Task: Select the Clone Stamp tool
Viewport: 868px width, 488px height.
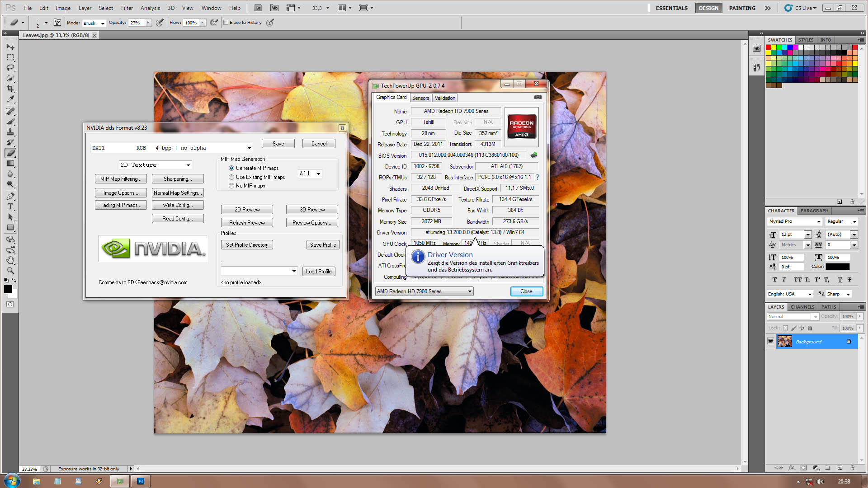Action: point(10,132)
